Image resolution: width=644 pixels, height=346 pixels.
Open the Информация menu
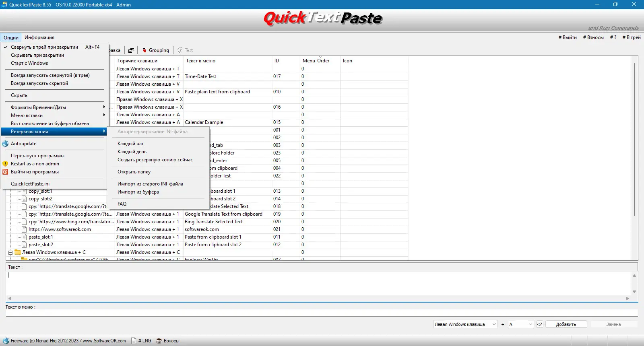39,37
